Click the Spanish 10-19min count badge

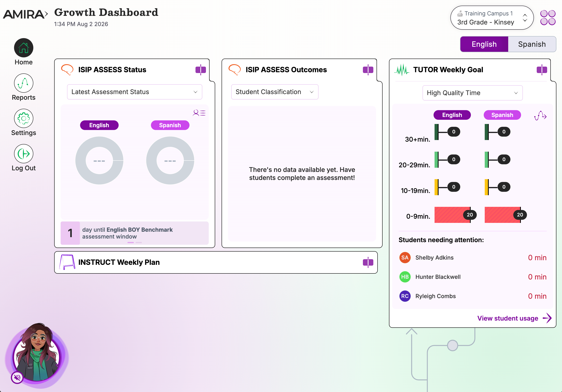[x=504, y=187]
